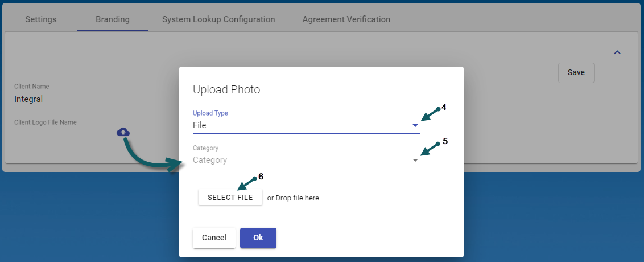
Task: Select the Branding tab
Action: (x=112, y=19)
